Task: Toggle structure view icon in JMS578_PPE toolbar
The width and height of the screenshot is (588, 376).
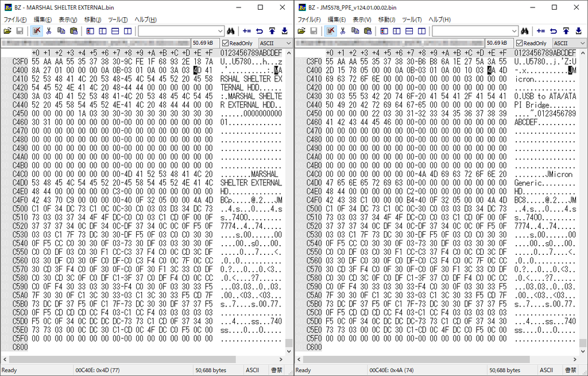Action: (396, 31)
